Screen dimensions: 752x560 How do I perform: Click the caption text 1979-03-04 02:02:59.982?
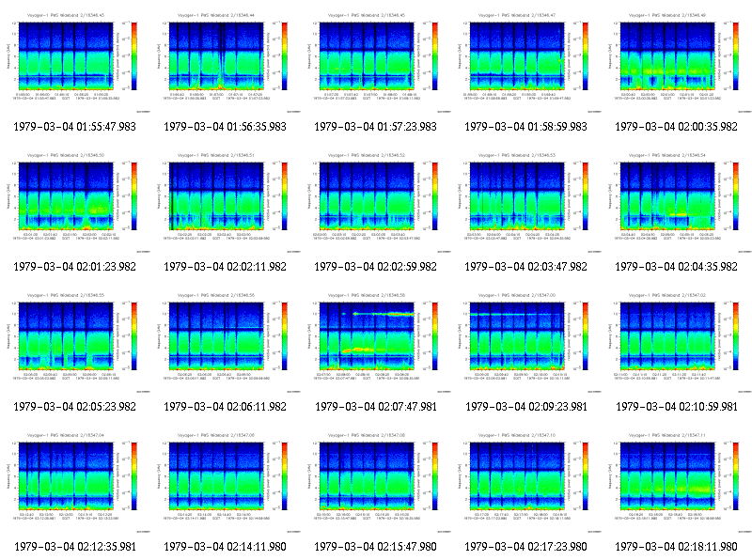click(375, 267)
